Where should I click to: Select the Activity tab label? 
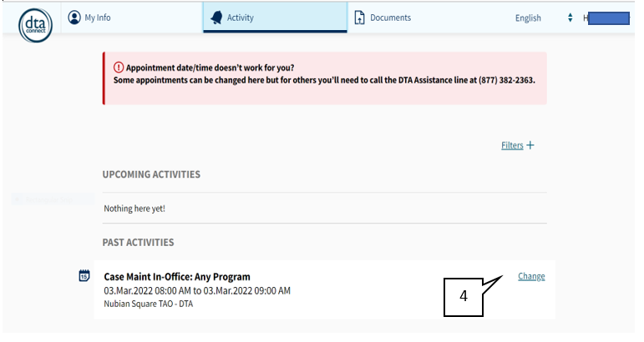pos(241,18)
